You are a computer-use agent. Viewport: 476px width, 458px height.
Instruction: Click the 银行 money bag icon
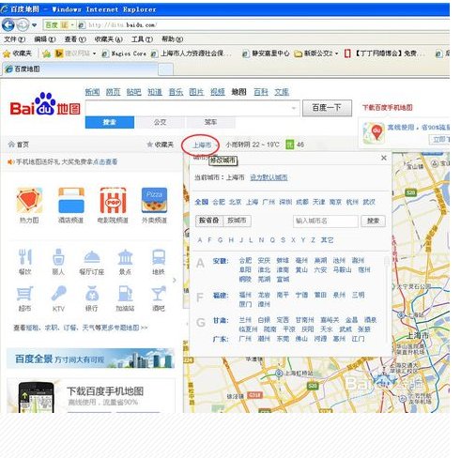pyautogui.click(x=92, y=294)
